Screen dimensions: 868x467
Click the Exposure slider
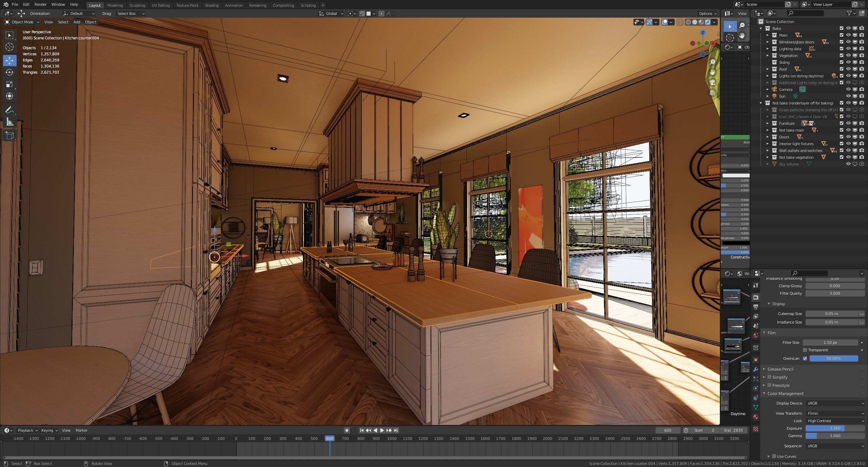point(835,428)
